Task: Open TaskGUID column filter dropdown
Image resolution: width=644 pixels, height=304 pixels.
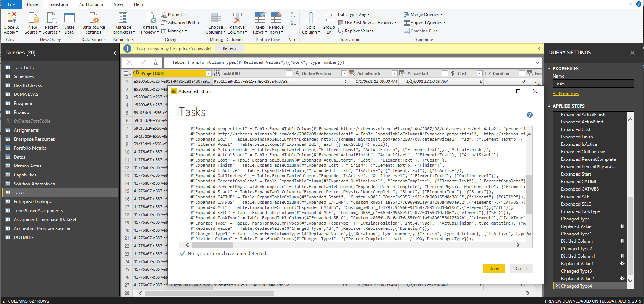Action: [289, 73]
